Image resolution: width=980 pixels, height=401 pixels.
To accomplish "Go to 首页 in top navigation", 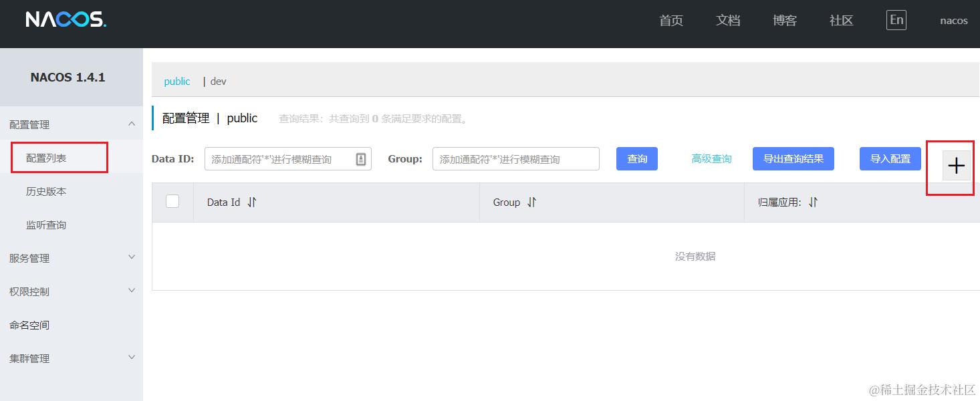I will [x=671, y=21].
